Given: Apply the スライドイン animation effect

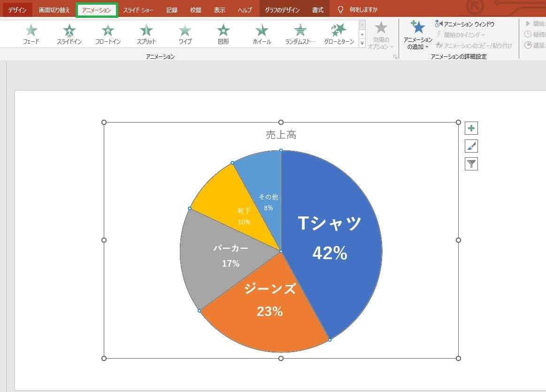Looking at the screenshot, I should click(x=69, y=34).
